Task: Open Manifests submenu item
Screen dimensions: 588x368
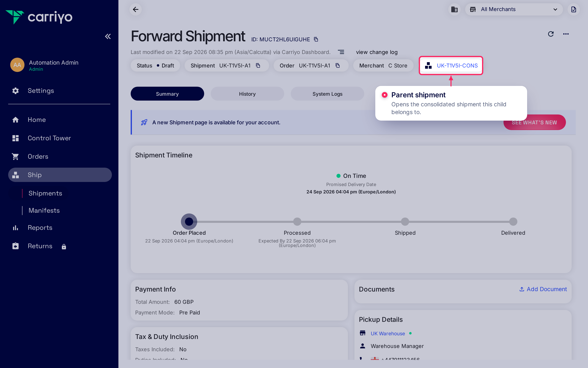Action: pos(44,210)
